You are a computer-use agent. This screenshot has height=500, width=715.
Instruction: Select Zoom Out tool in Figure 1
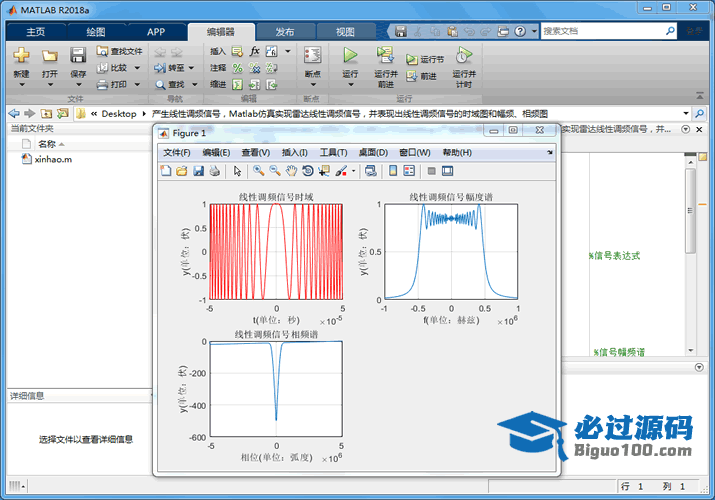275,171
